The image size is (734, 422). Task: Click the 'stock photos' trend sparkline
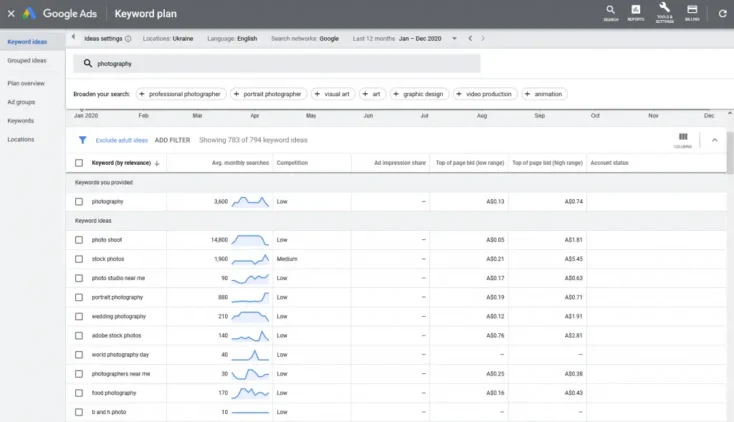(x=250, y=259)
